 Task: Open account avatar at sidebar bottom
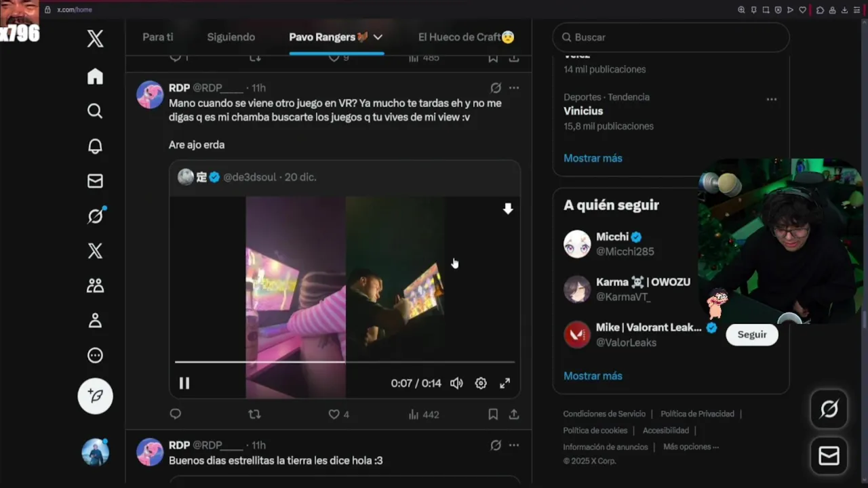click(95, 452)
